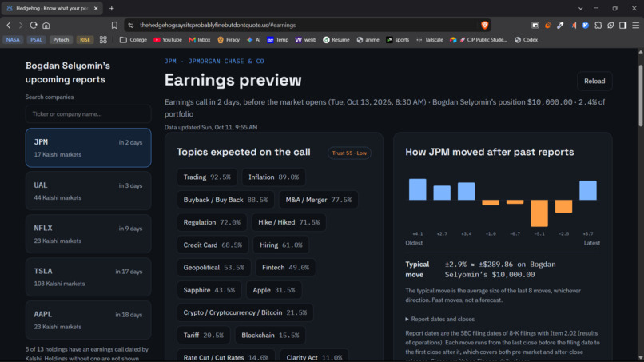The height and width of the screenshot is (362, 644).
Task: Open the Temp bookmark
Action: tap(277, 40)
